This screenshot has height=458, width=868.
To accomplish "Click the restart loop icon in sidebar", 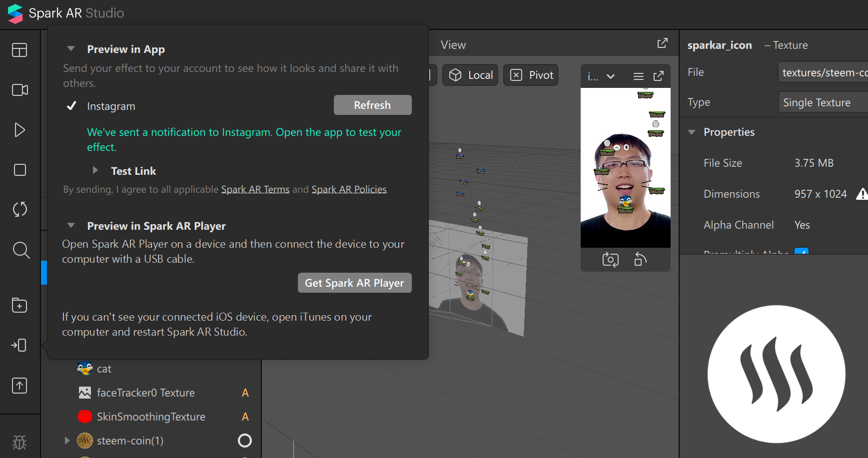I will point(19,209).
